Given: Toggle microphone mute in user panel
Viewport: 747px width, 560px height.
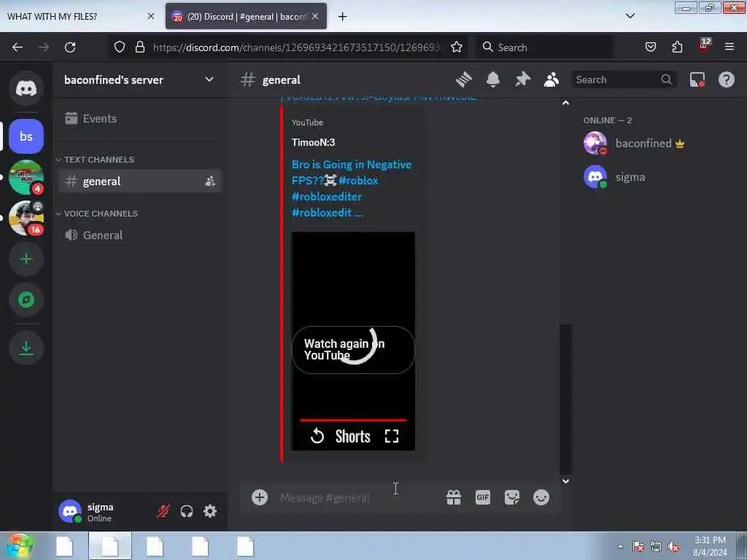Looking at the screenshot, I should point(163,511).
